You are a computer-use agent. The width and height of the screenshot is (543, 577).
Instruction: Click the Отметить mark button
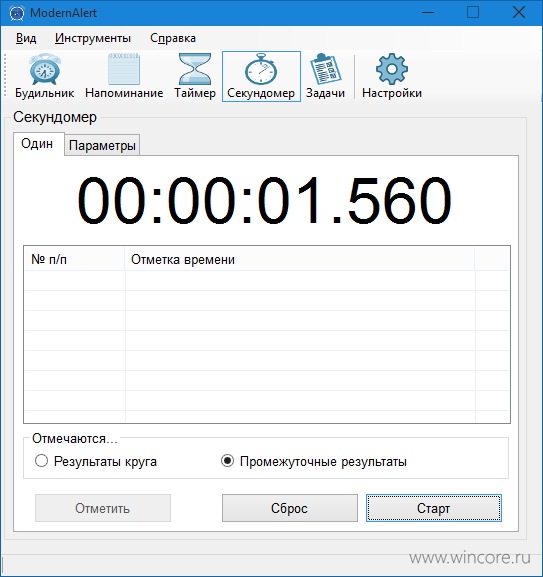(x=103, y=508)
